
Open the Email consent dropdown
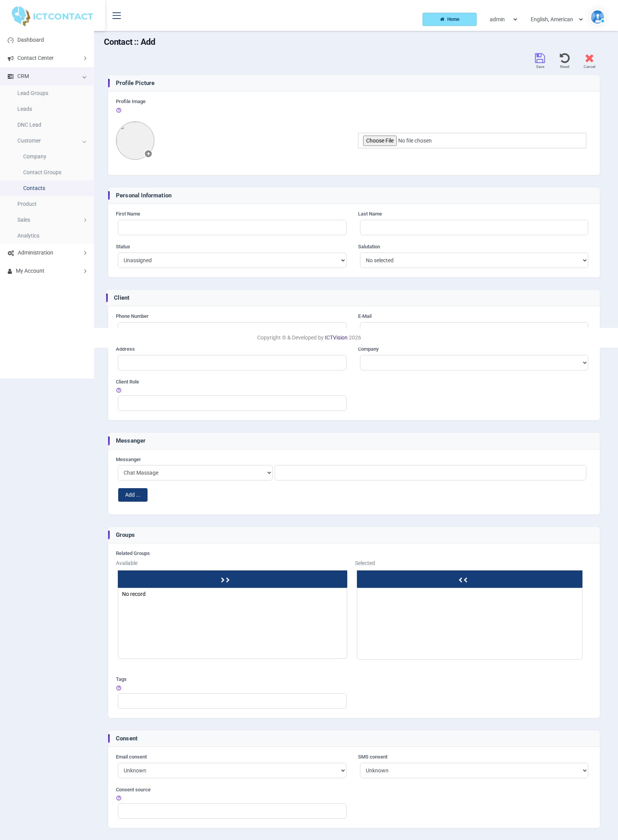coord(232,770)
